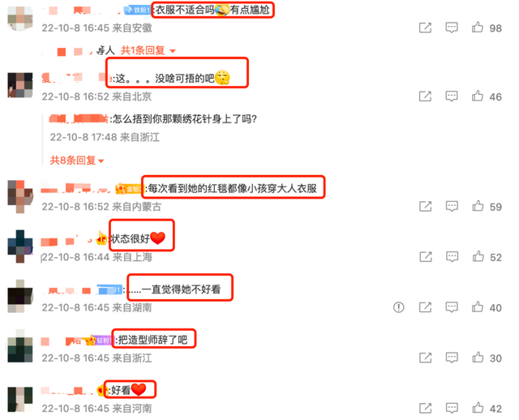Share the 状态很好 comment
The image size is (519, 420).
pos(426,256)
